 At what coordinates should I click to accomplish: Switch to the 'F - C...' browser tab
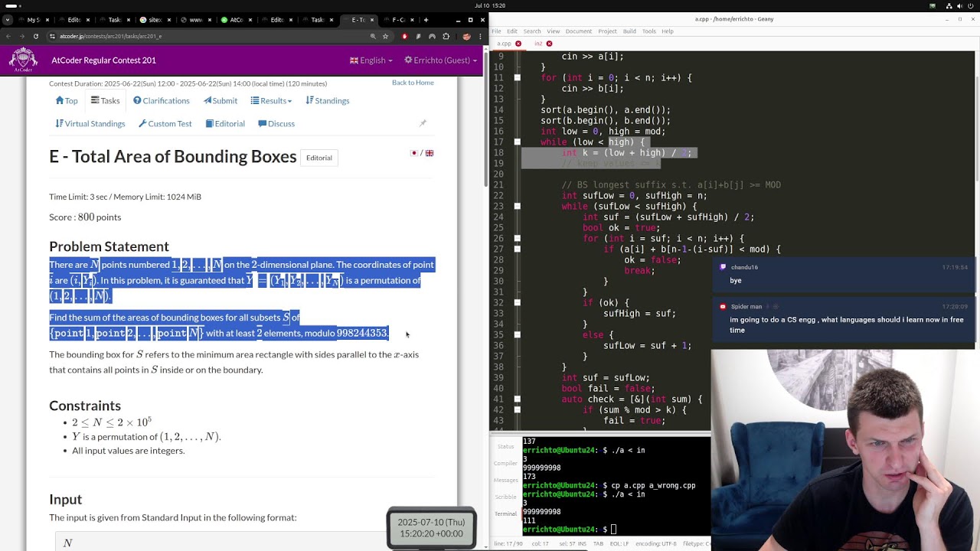398,19
